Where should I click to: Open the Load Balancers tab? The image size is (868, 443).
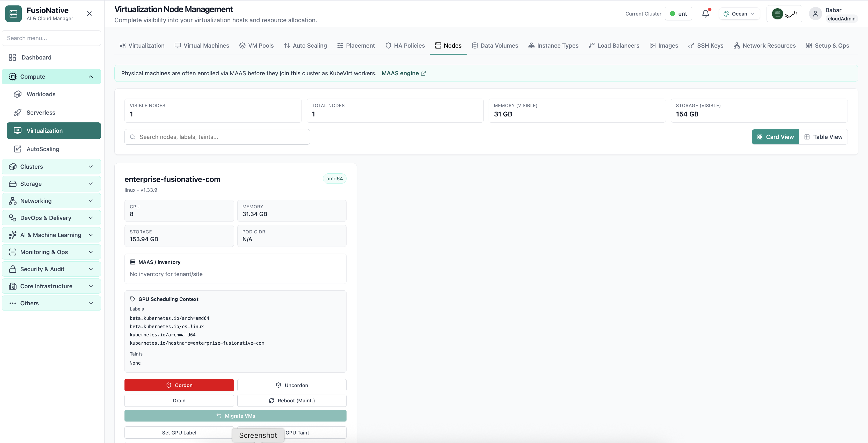point(614,46)
